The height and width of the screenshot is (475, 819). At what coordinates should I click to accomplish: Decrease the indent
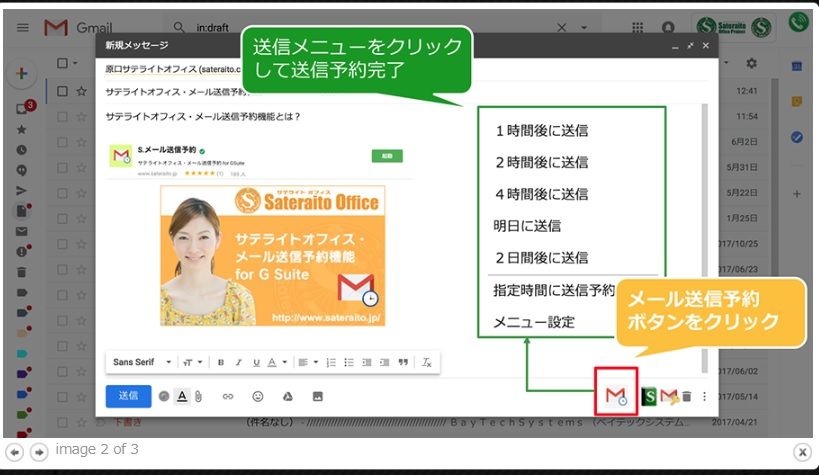tap(367, 362)
